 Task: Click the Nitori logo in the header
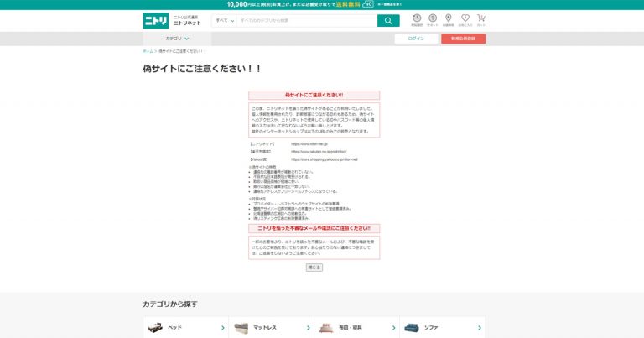pyautogui.click(x=156, y=20)
